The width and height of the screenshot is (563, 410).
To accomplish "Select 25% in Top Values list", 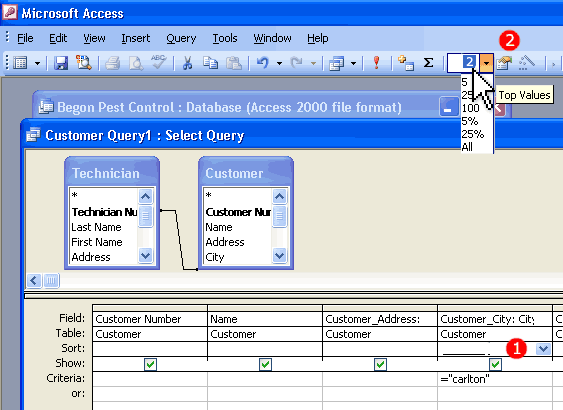I will [473, 134].
